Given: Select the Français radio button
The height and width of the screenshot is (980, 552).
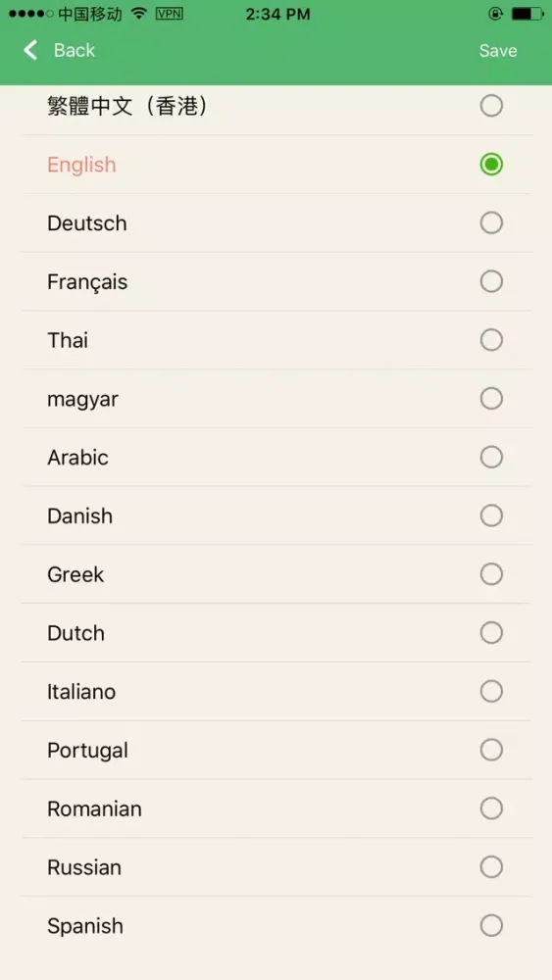Looking at the screenshot, I should pos(491,282).
